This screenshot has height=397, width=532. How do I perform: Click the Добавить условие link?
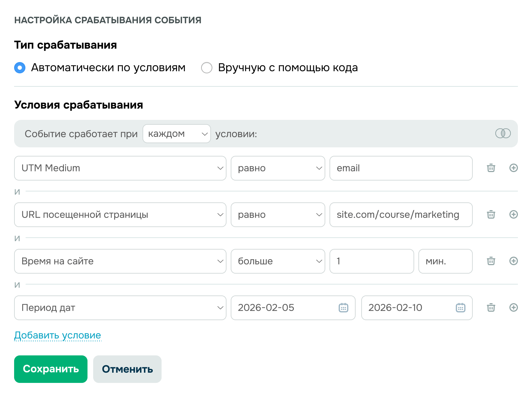point(57,335)
